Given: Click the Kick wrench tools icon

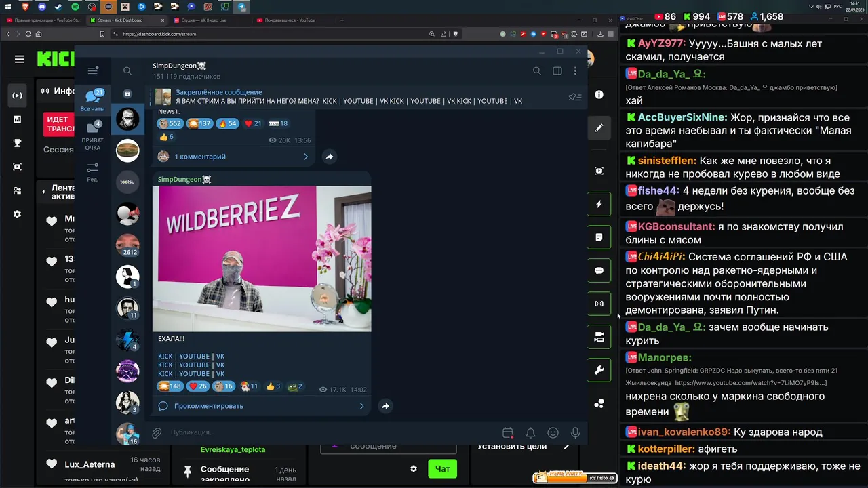Looking at the screenshot, I should (599, 370).
